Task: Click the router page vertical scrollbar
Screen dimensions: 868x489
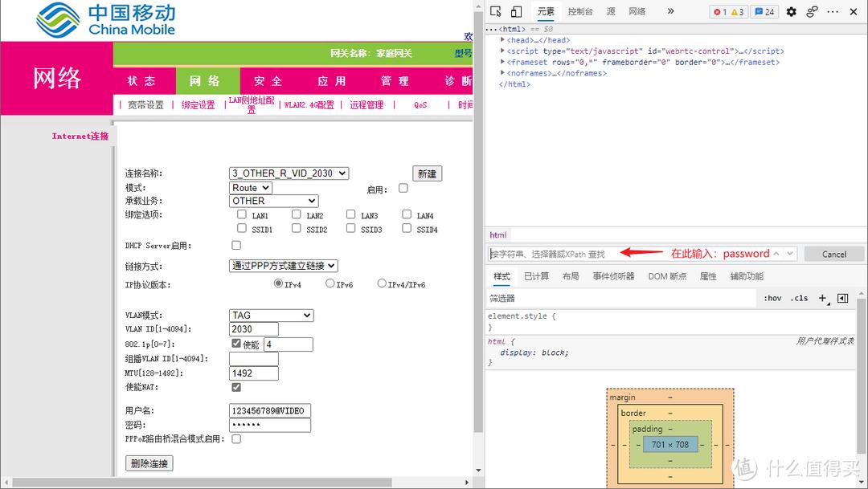Action: tap(478, 281)
